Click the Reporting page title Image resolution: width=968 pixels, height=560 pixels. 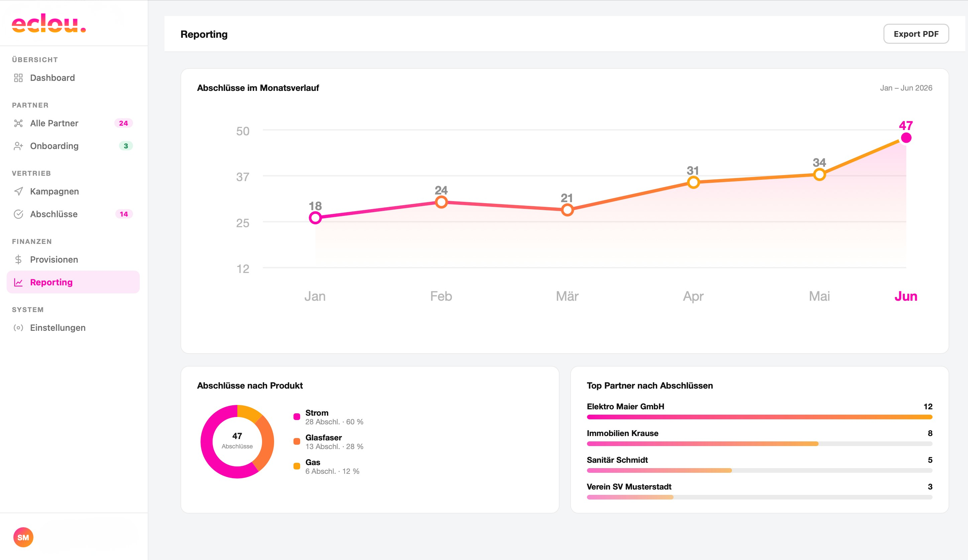tap(204, 34)
